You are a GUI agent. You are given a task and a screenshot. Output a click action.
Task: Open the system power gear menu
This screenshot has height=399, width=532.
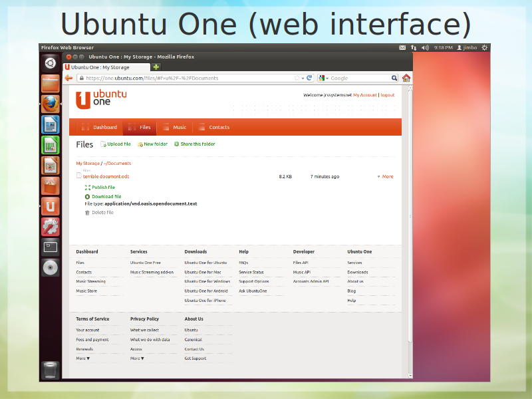pyautogui.click(x=485, y=47)
